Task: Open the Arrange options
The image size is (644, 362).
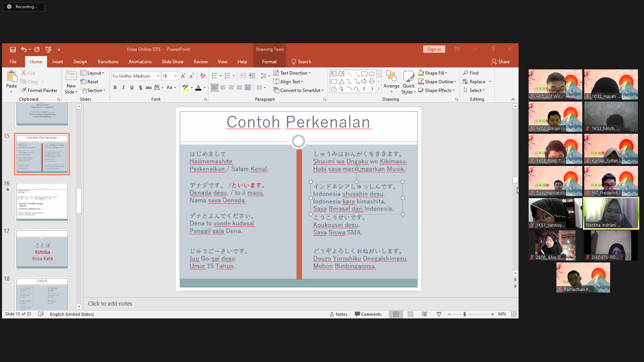Action: click(x=391, y=82)
